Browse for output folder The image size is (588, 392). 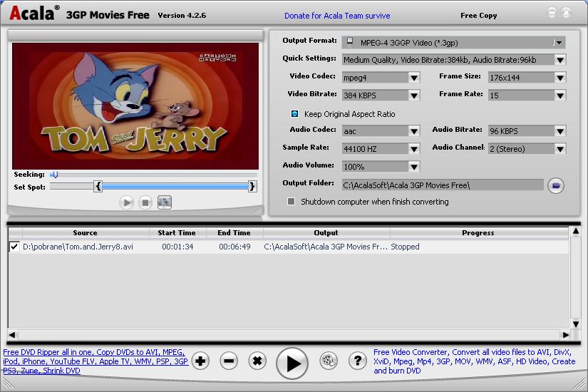pyautogui.click(x=556, y=185)
